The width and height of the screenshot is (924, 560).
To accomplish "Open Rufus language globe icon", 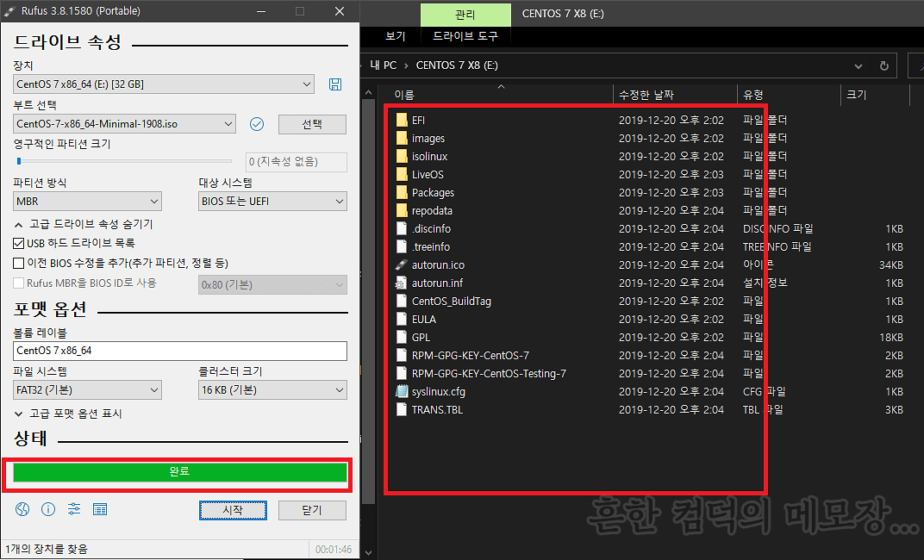I will pos(22,509).
